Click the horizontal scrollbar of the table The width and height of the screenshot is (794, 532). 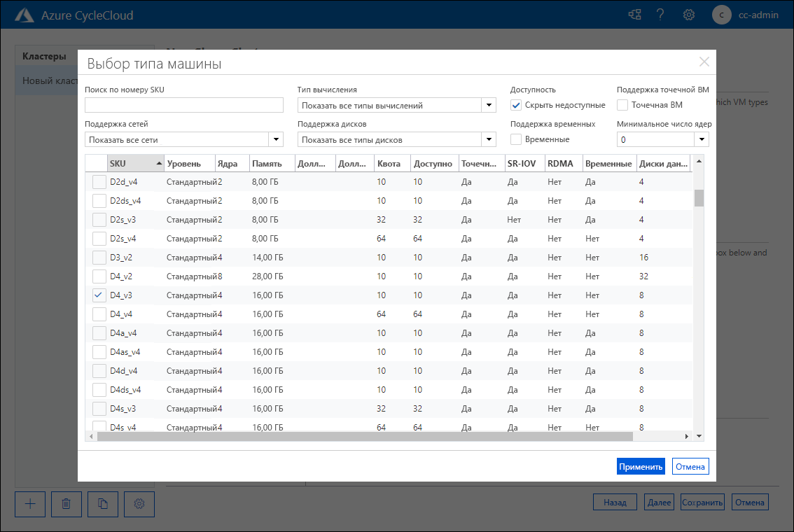pyautogui.click(x=364, y=436)
